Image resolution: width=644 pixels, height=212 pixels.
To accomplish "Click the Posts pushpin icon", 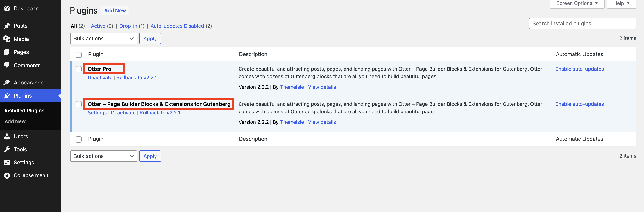I will point(7,26).
